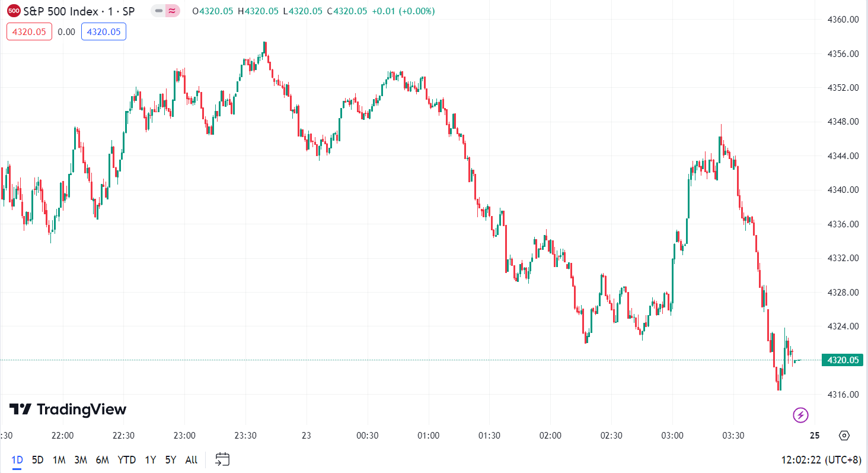Toggle the pink approximate-data indicator

pyautogui.click(x=172, y=11)
